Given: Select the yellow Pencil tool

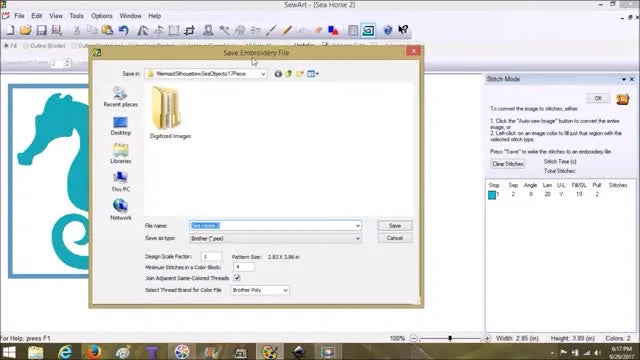Looking at the screenshot, I should 287,30.
